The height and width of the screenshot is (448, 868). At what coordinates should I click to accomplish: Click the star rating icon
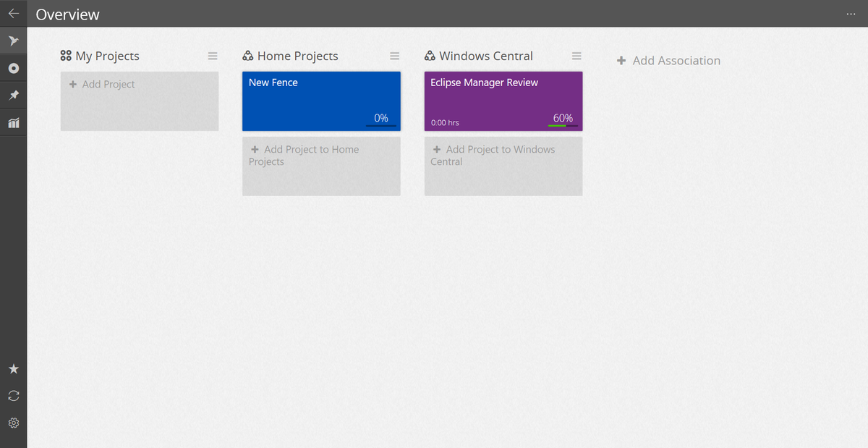13,368
